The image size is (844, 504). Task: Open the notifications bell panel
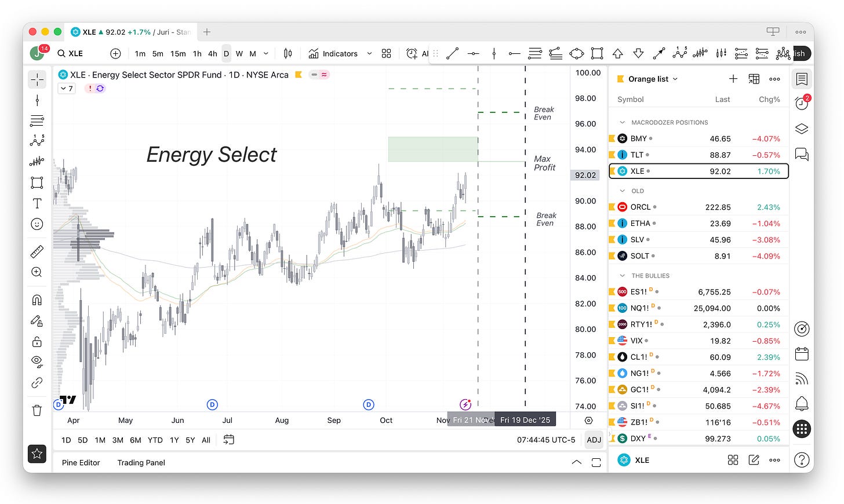[802, 403]
